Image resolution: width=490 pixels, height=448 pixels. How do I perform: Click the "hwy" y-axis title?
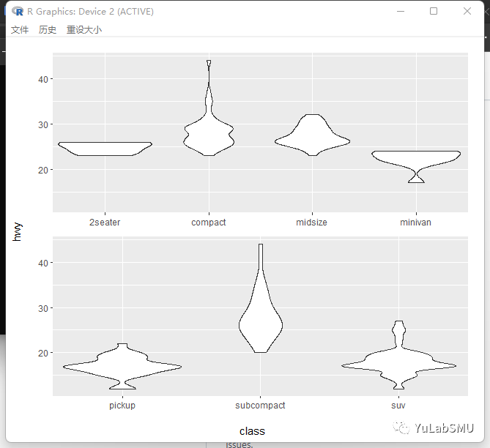click(x=17, y=231)
